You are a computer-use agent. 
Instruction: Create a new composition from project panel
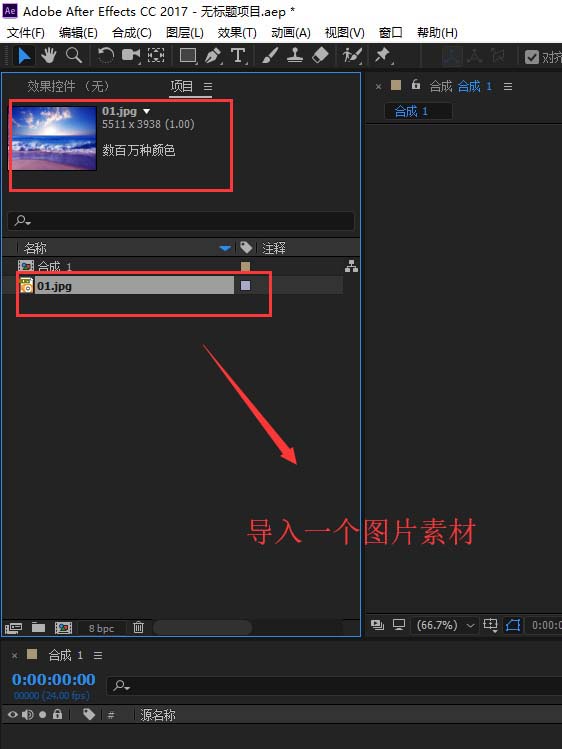(x=63, y=628)
